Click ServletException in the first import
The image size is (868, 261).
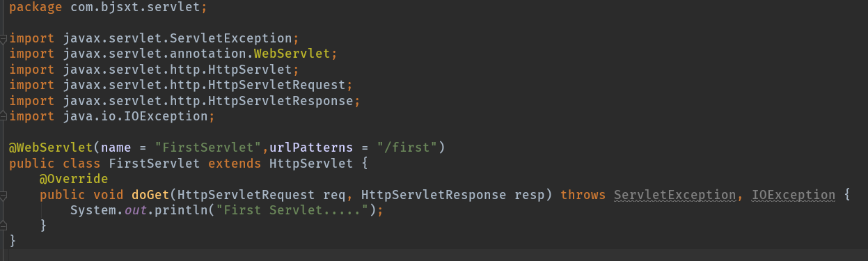[x=251, y=37]
